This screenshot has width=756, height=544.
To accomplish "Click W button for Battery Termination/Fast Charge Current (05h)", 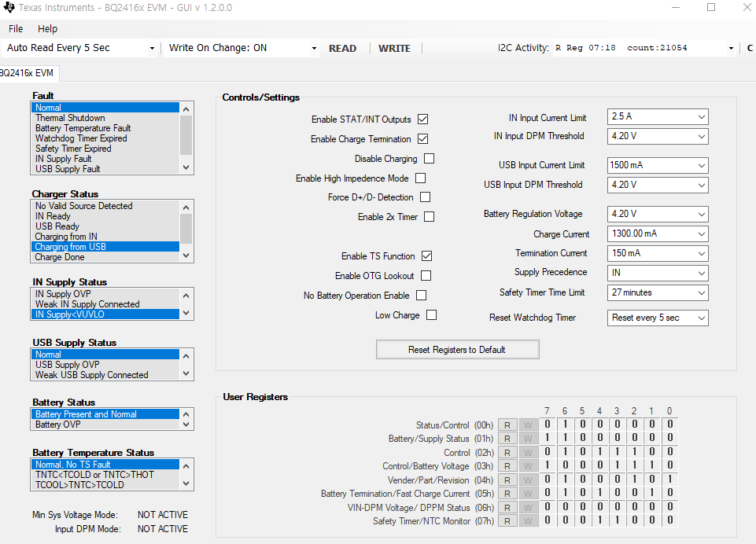I will point(529,494).
